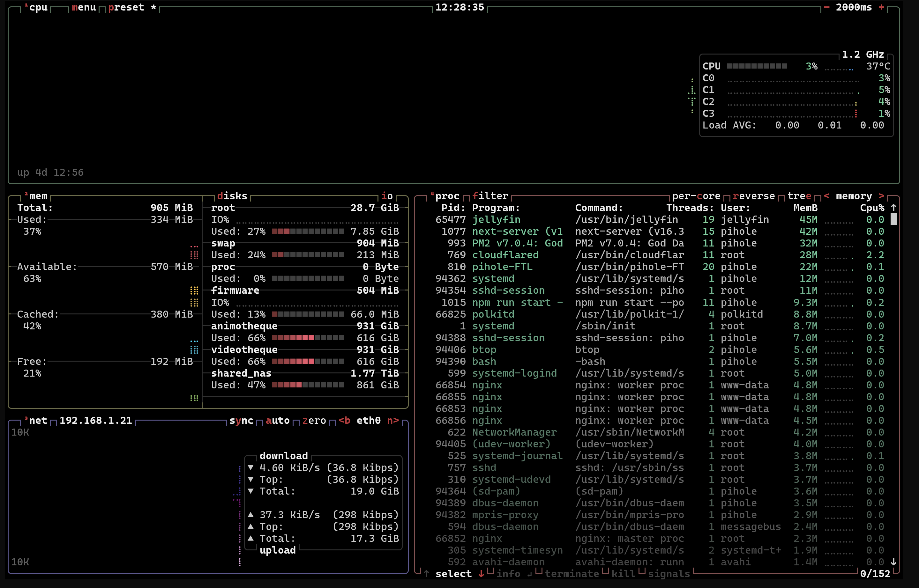
Task: Click the shared_nas disk usage bar
Action: point(308,385)
